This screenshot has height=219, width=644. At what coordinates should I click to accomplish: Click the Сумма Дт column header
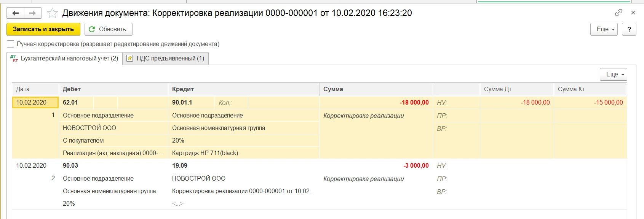pyautogui.click(x=516, y=89)
